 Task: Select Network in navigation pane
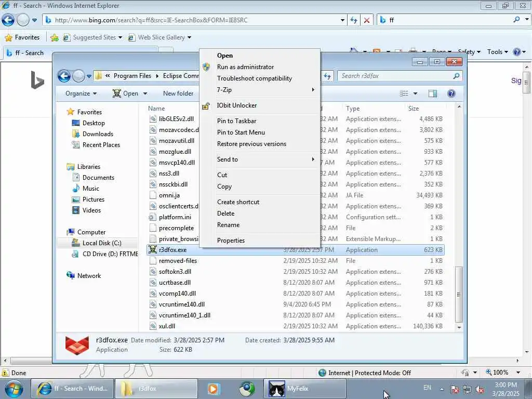[x=89, y=276]
